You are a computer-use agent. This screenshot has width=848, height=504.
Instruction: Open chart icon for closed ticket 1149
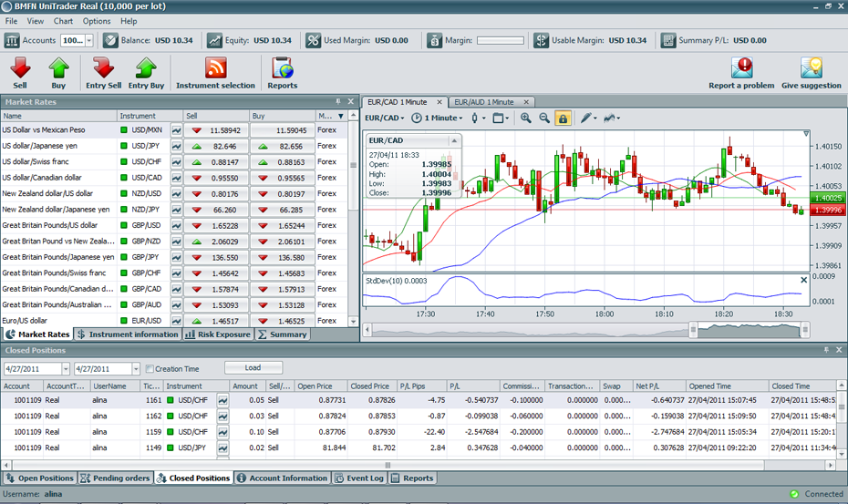222,447
